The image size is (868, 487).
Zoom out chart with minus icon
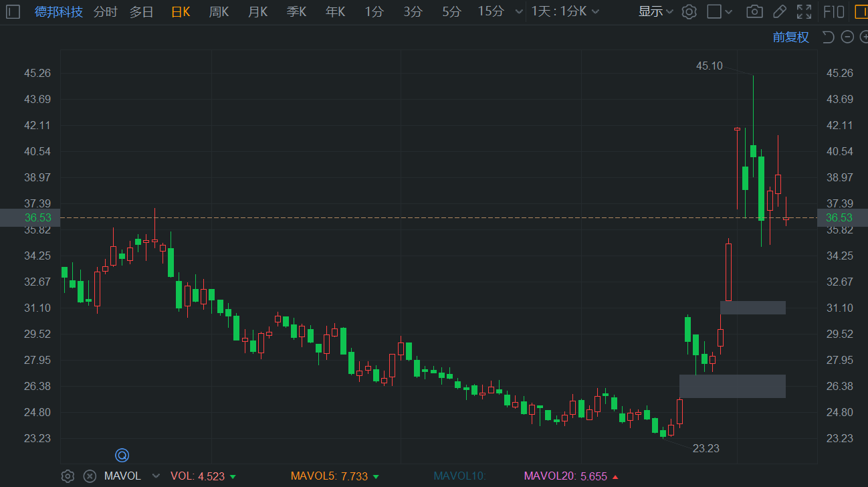coord(847,37)
